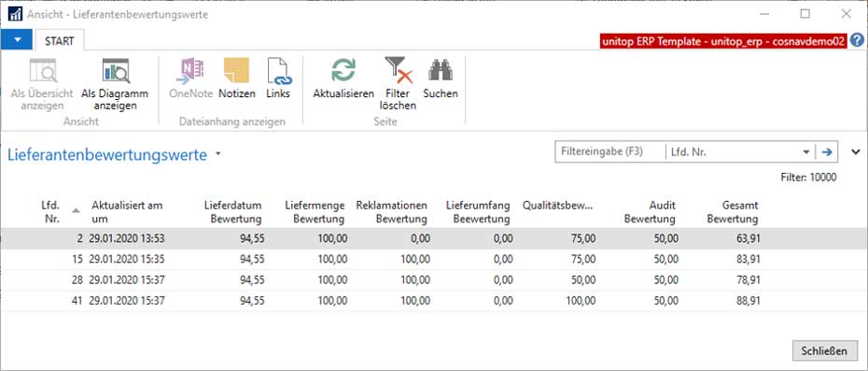The height and width of the screenshot is (371, 868).
Task: Select the row dated 29.01.2020 13:53
Action: pos(433,239)
